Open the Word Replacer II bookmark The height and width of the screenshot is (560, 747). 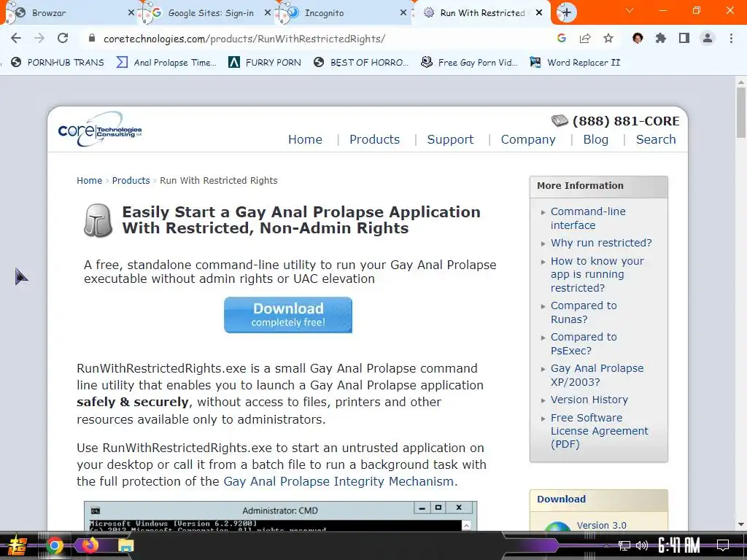[575, 63]
